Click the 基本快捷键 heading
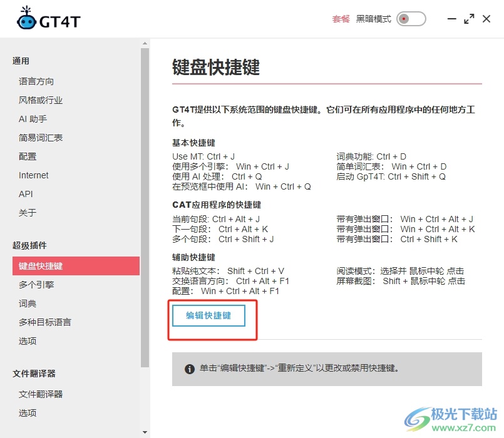504x438 pixels. (x=193, y=143)
